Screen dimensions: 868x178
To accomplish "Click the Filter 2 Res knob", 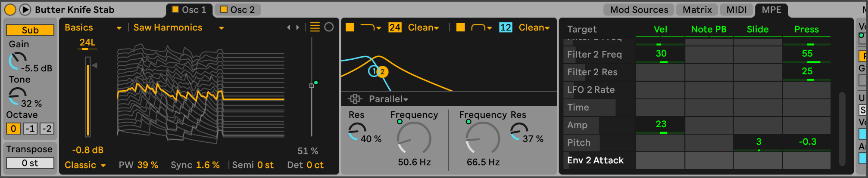I will 519,132.
